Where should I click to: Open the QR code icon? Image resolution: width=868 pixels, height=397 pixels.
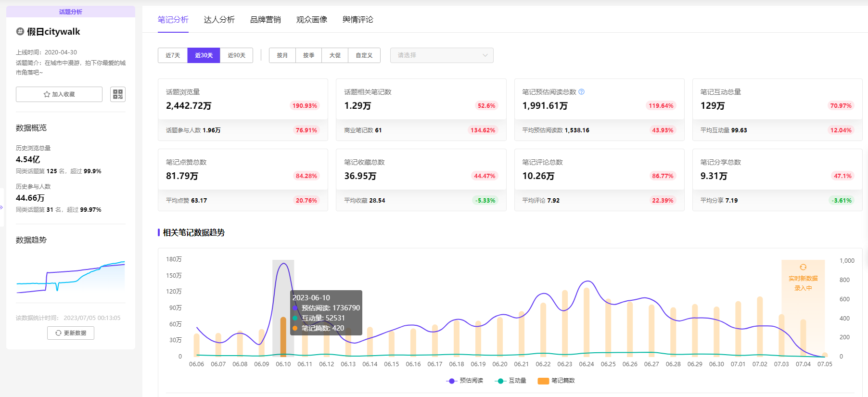point(118,94)
